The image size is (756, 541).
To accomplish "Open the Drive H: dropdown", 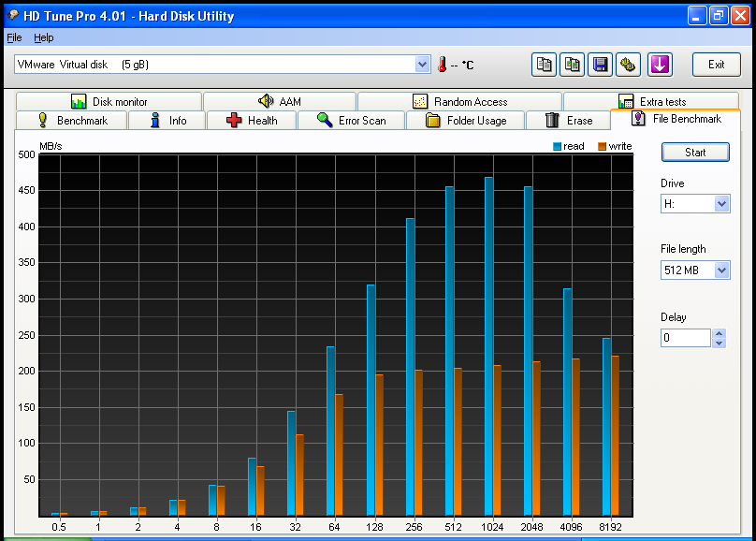I will click(721, 203).
